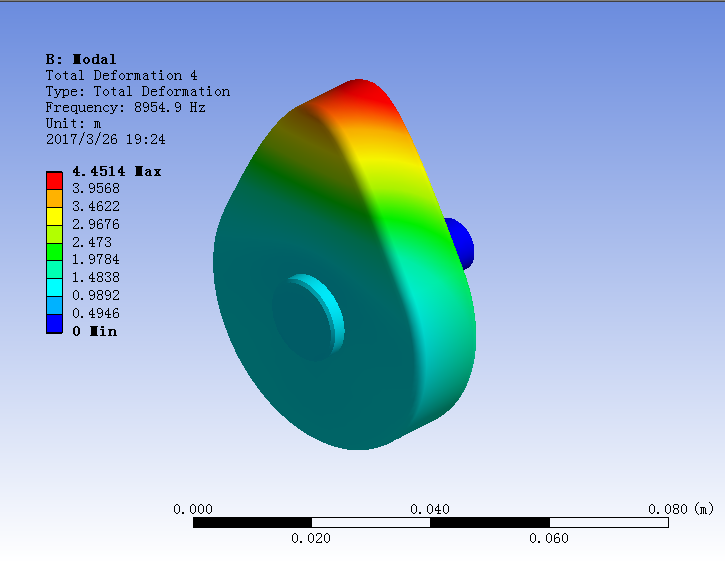The image size is (725, 561).
Task: Click the date '2017/3/26 19:24'
Action: pos(105,139)
